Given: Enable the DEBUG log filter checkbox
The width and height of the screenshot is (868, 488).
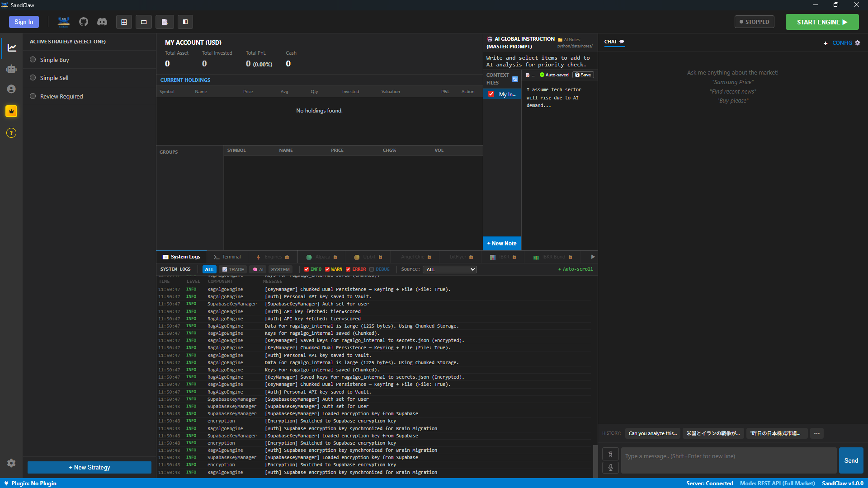Looking at the screenshot, I should point(372,269).
